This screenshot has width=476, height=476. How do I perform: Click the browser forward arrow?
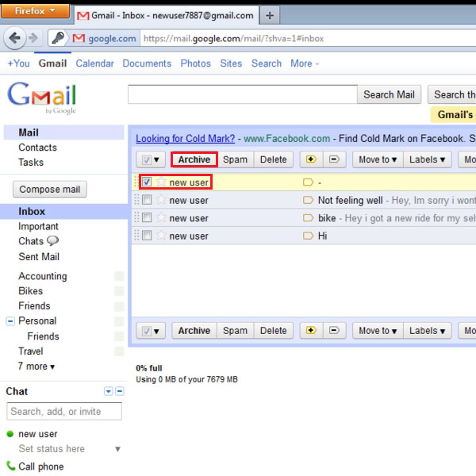click(x=33, y=38)
